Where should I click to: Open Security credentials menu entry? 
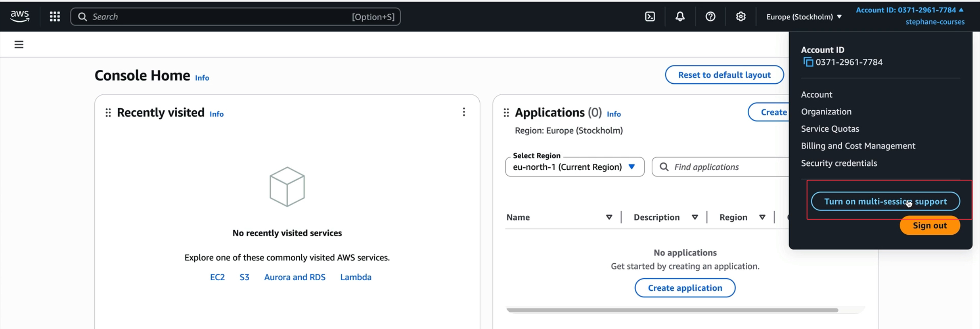click(x=839, y=163)
